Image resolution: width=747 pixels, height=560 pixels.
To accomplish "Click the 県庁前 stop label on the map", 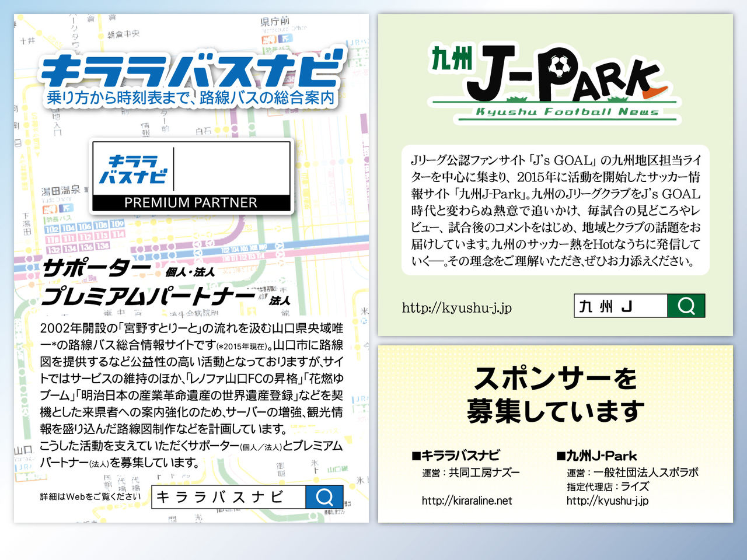I will click(274, 21).
